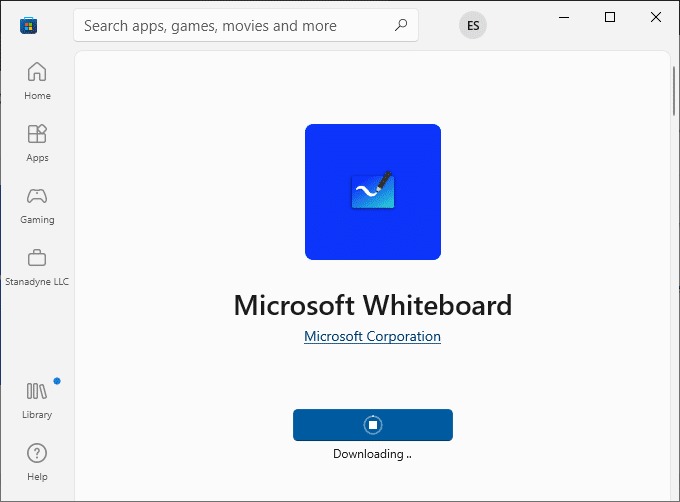680x502 pixels.
Task: Click the vertical scrollbar of the page
Action: (674, 91)
